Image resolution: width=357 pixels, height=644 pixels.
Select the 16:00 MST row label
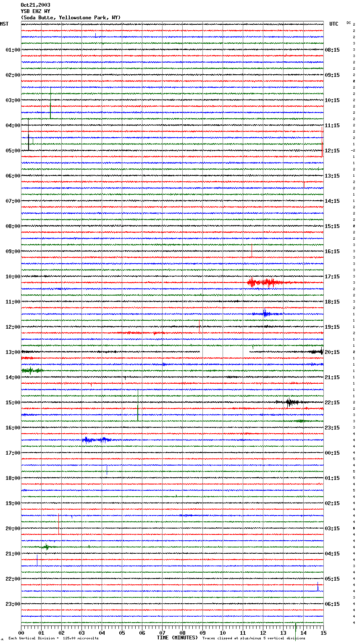click(13, 428)
